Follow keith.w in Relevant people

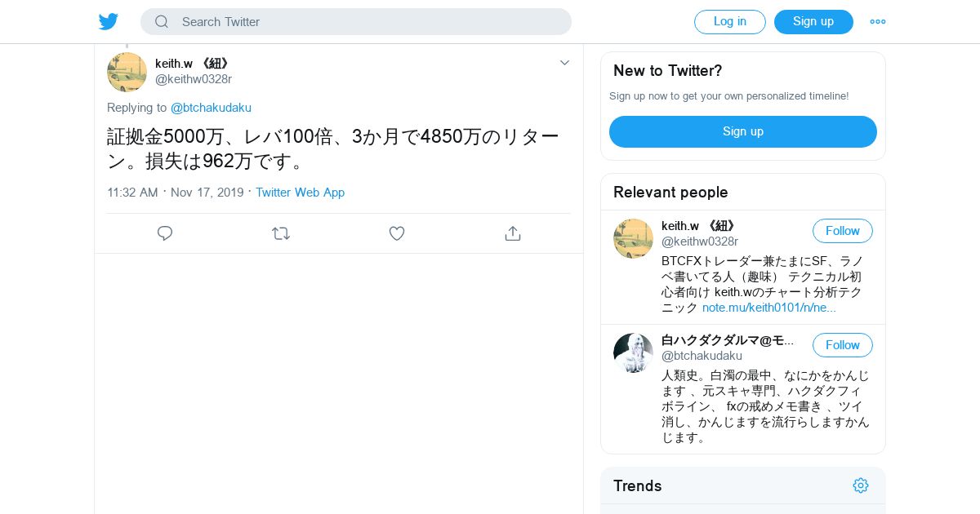click(x=843, y=231)
